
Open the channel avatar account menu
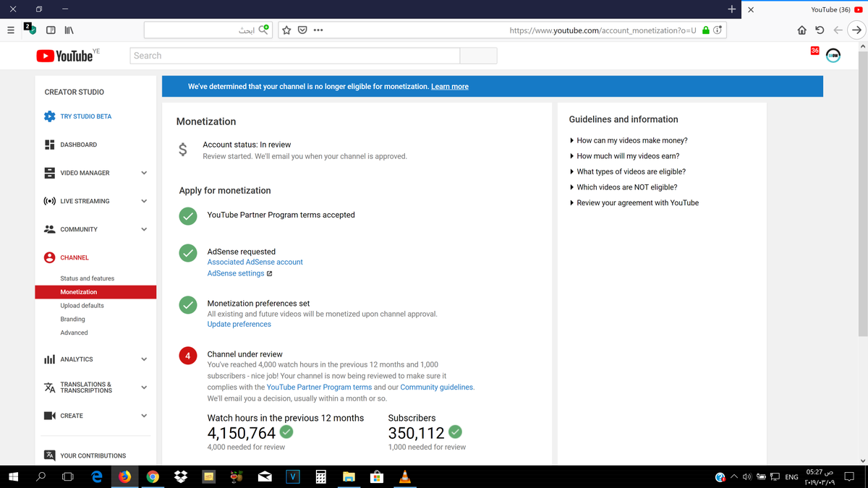tap(833, 56)
